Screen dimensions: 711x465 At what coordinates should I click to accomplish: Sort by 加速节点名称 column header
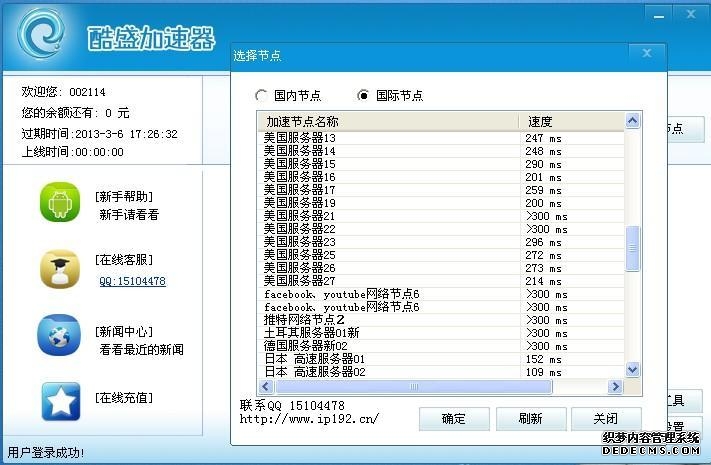tap(388, 122)
